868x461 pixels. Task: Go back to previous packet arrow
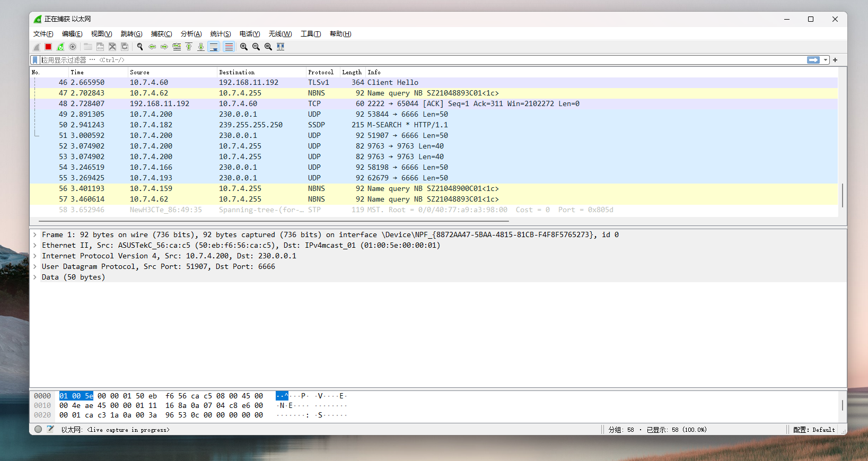(152, 47)
